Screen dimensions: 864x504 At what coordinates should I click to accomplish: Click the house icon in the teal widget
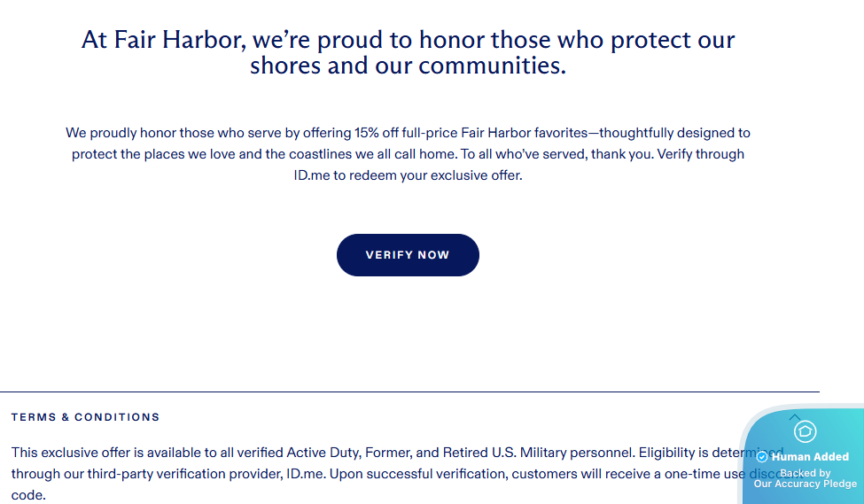[805, 432]
